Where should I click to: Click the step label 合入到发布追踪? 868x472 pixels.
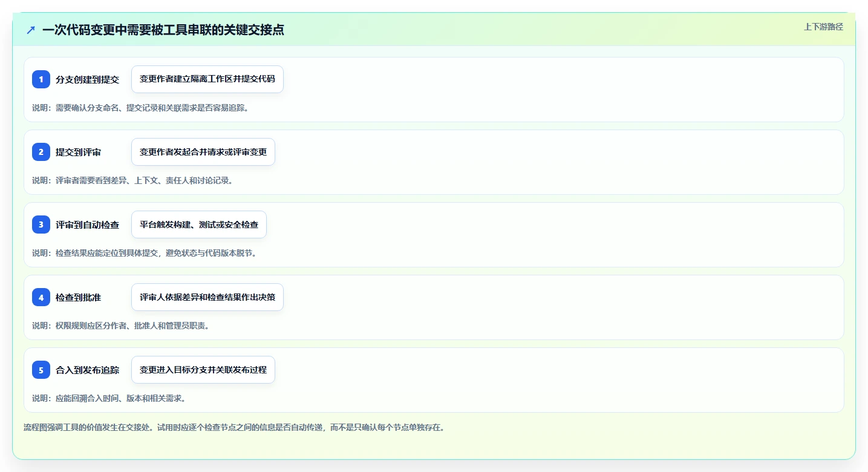click(87, 370)
